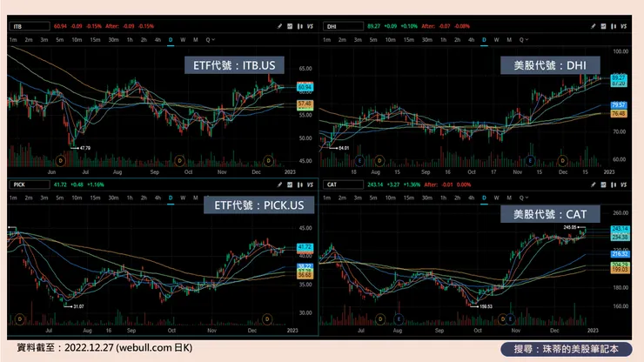This screenshot has width=644, height=362.
Task: Expand the Q timeframe dropdown in CAT panel
Action: click(x=524, y=198)
